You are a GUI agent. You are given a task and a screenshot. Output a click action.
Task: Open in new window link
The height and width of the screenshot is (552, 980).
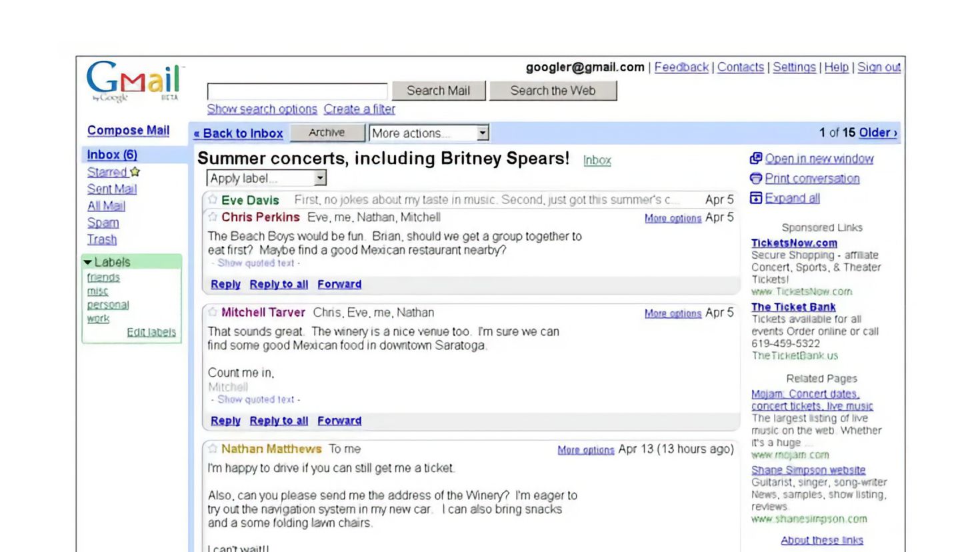point(819,159)
